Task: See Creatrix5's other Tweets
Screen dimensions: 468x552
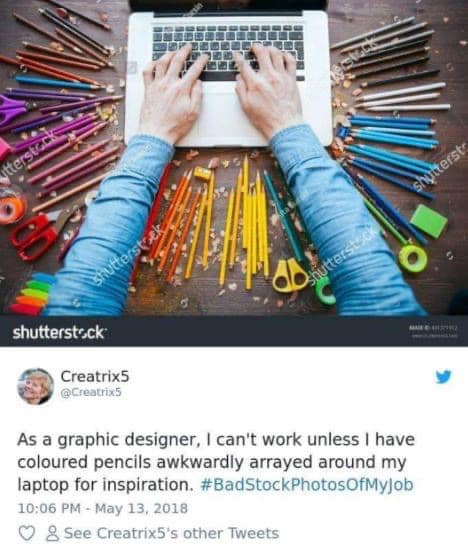Action: 171,533
